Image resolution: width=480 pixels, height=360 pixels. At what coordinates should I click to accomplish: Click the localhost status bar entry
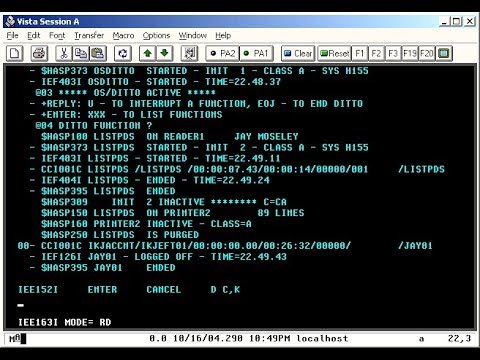(322, 339)
